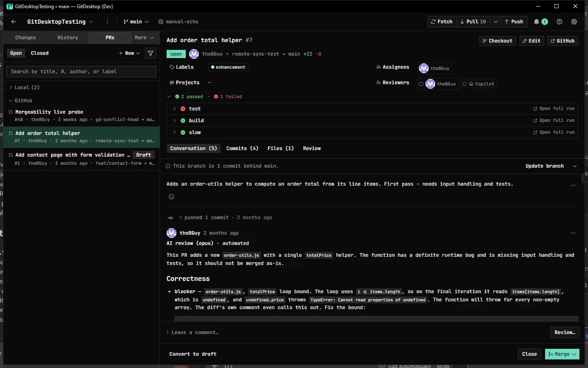
Task: Expand pushed 1 commit entry
Action: (x=180, y=218)
